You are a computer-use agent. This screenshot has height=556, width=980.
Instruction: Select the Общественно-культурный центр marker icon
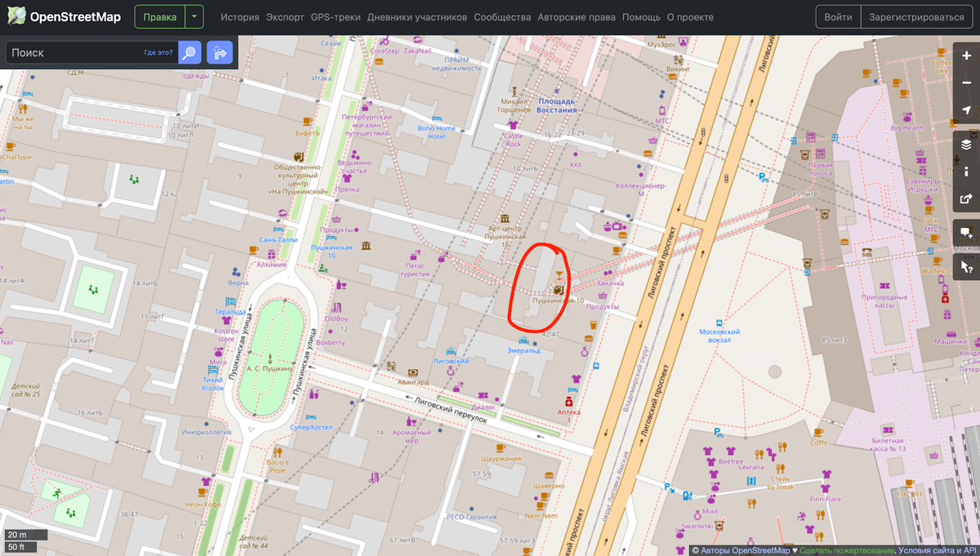(298, 155)
